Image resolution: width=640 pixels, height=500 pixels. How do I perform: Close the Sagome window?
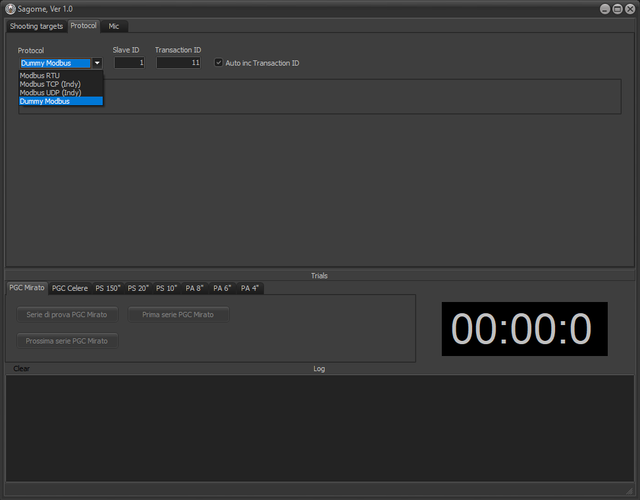(x=630, y=9)
